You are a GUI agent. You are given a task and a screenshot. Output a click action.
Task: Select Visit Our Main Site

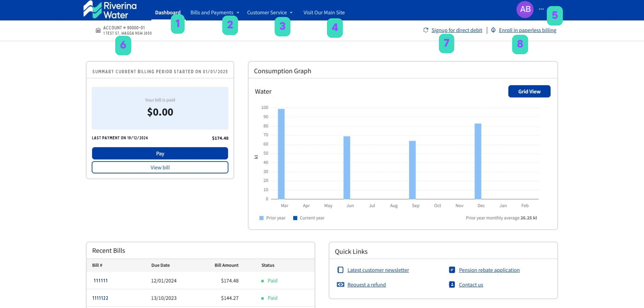(324, 13)
